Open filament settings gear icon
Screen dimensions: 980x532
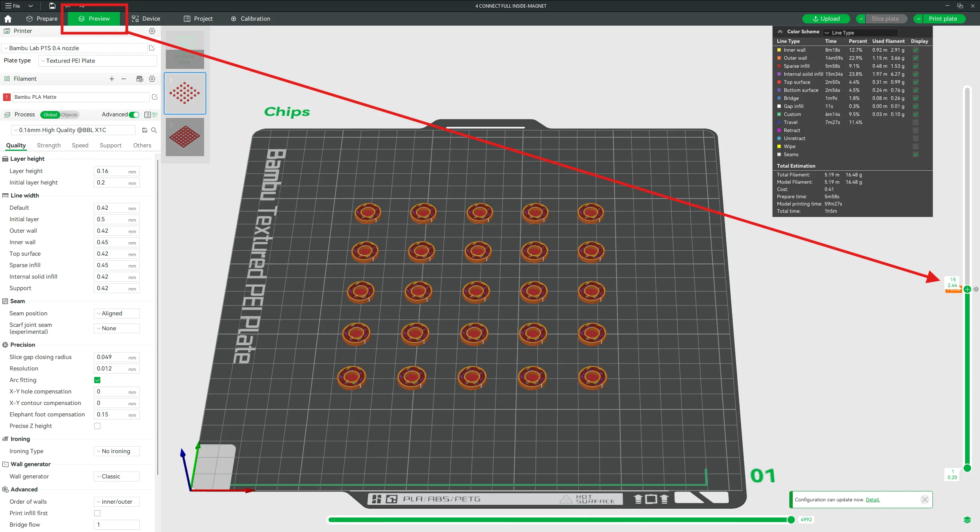tap(152, 79)
